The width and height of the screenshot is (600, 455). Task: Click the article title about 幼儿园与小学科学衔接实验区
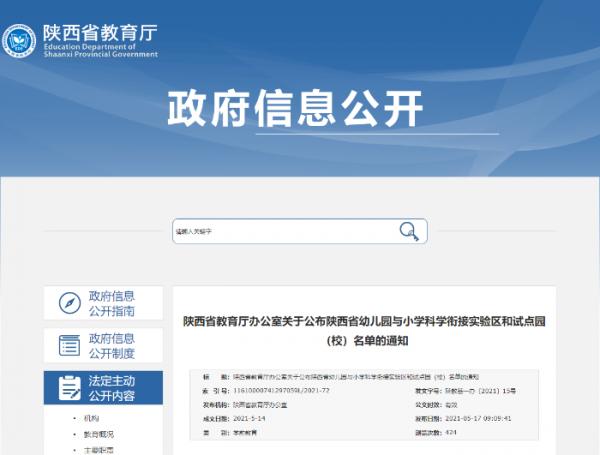click(x=364, y=330)
